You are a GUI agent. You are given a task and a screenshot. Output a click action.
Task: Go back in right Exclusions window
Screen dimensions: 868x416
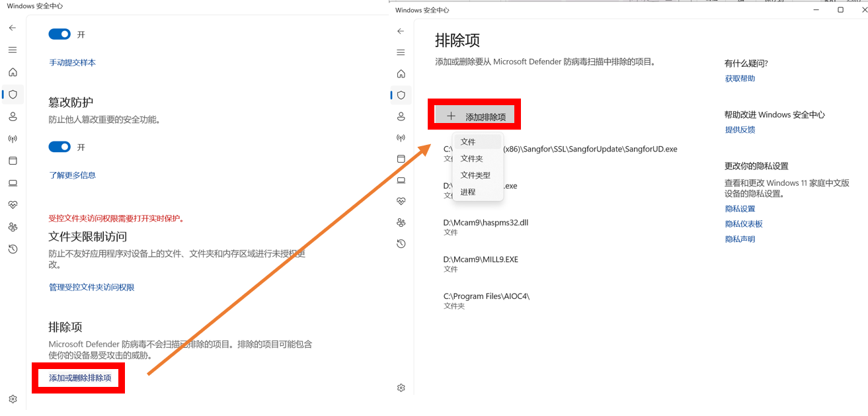coord(401,31)
